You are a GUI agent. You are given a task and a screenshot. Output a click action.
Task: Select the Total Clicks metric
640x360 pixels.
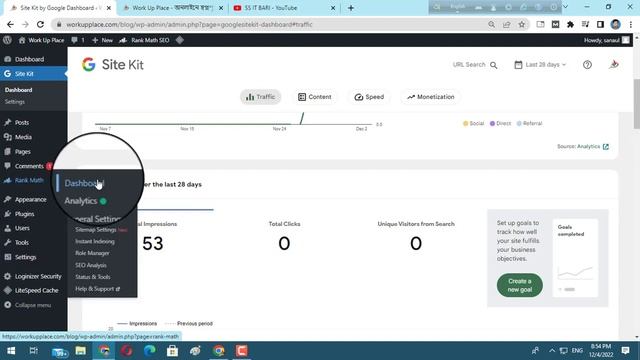pyautogui.click(x=284, y=237)
